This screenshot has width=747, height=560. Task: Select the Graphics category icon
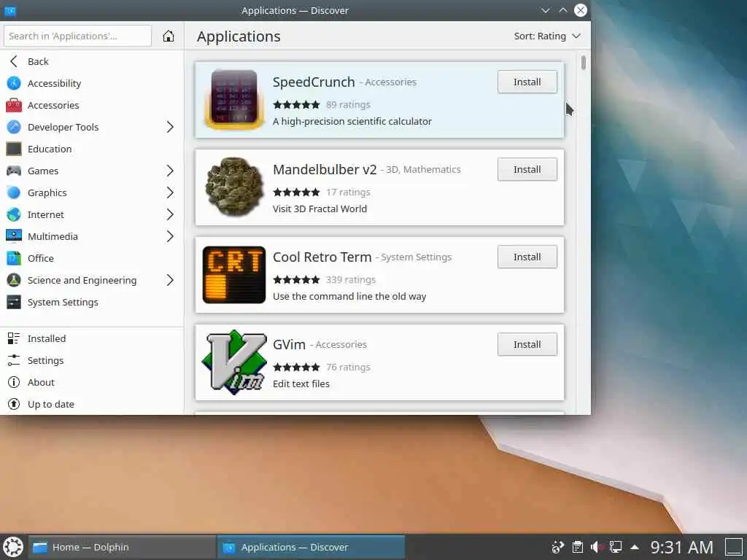coord(14,192)
